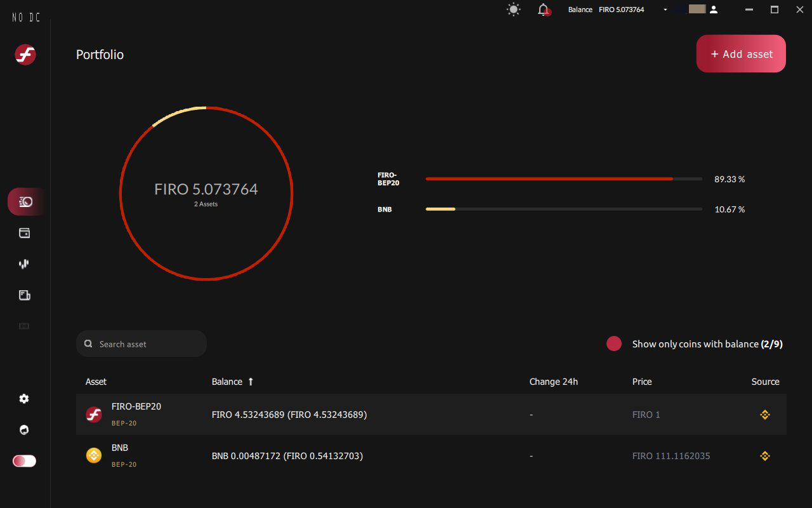This screenshot has height=508, width=812.
Task: Click Binance source icon in BNB row
Action: click(765, 456)
